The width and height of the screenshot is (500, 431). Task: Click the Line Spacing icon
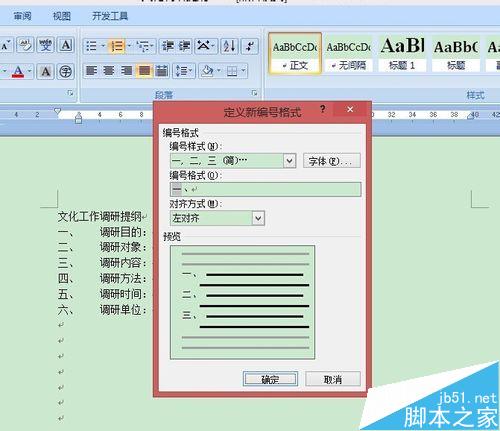(x=181, y=71)
